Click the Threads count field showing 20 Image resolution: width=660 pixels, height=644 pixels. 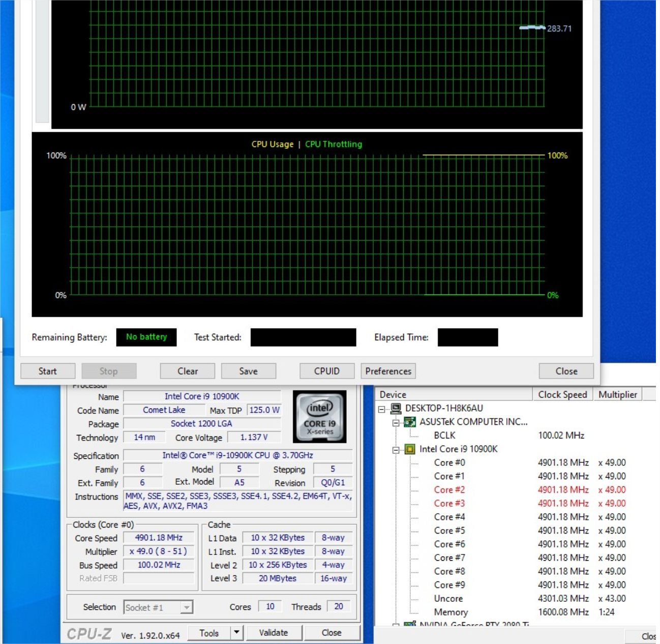point(339,607)
